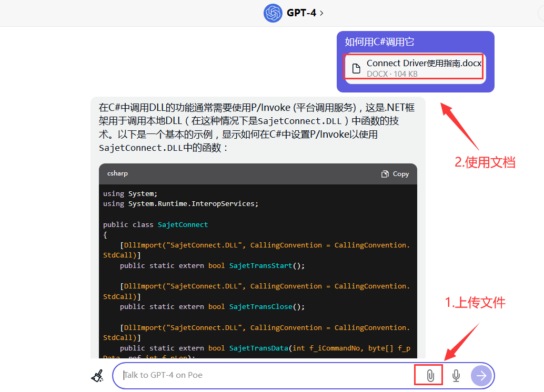Click the 1.上传文件 annotation label
The width and height of the screenshot is (544, 392).
475,303
